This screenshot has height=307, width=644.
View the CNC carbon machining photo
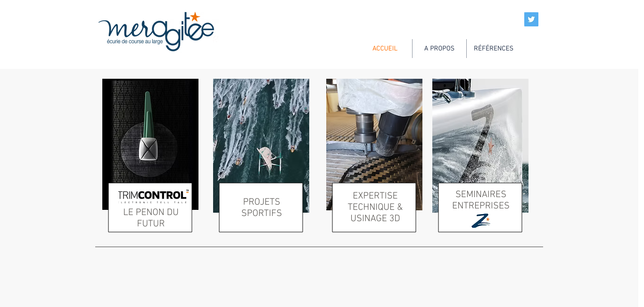[x=374, y=131]
